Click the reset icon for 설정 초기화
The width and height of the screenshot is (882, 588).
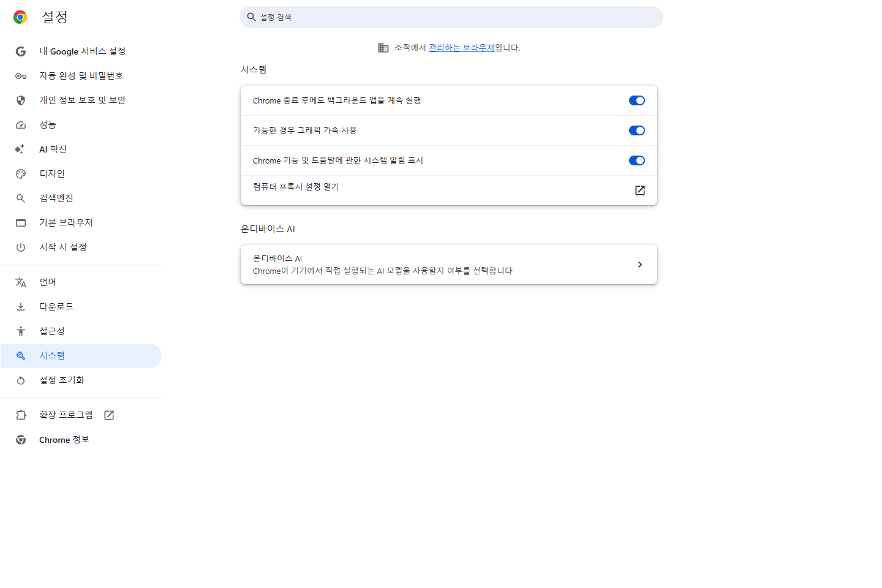click(x=21, y=380)
